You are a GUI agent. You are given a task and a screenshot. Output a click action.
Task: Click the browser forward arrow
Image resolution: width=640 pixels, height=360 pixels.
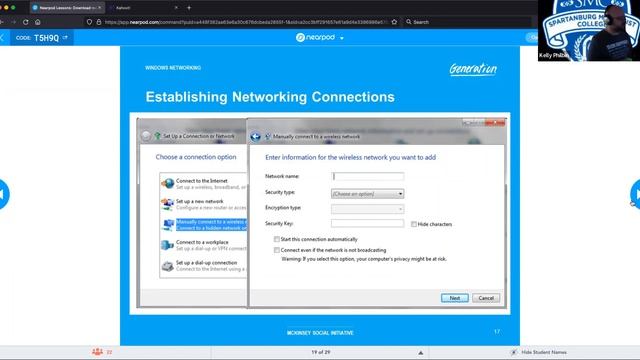[x=13, y=22]
